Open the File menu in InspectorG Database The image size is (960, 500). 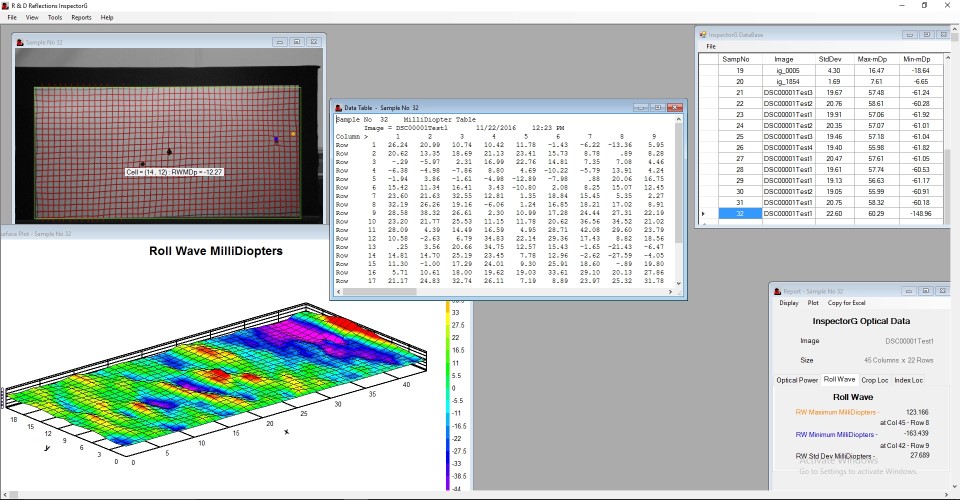pos(711,46)
